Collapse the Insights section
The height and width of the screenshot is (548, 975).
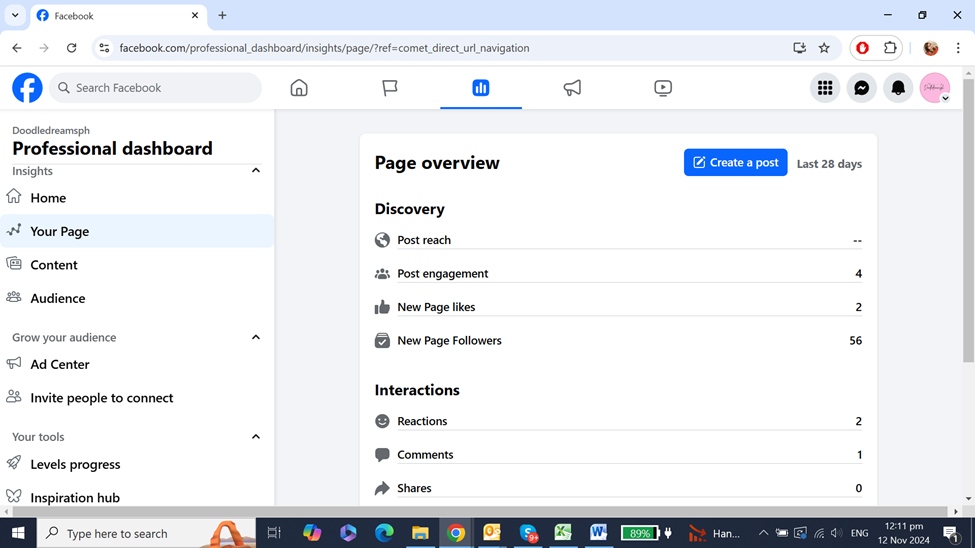[256, 170]
